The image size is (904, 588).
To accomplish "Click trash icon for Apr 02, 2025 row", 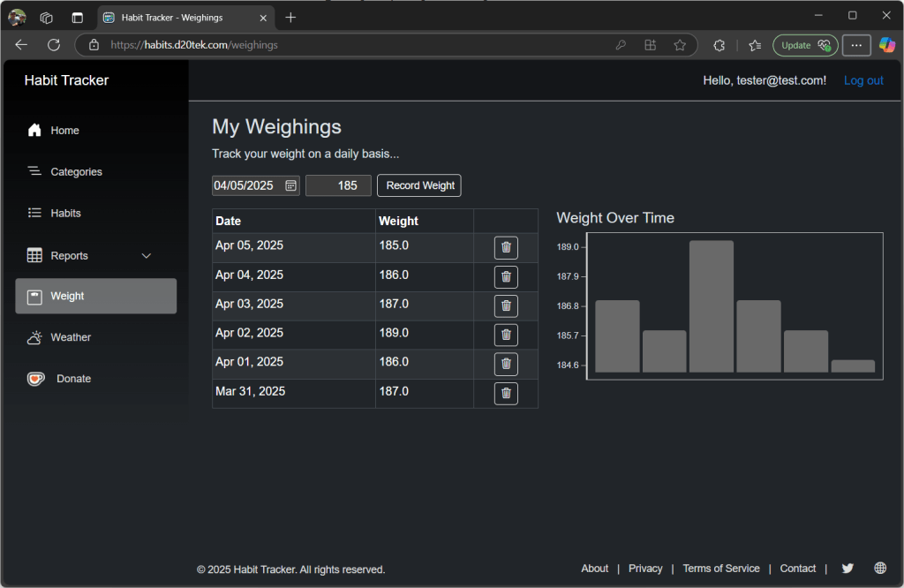I will coord(506,335).
